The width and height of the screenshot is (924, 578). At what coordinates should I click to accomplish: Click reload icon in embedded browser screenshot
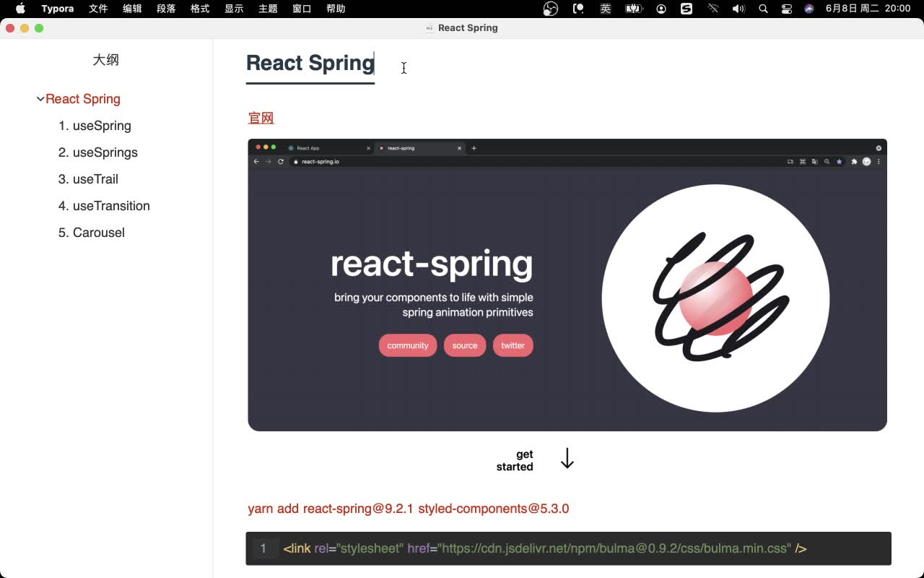pos(281,162)
